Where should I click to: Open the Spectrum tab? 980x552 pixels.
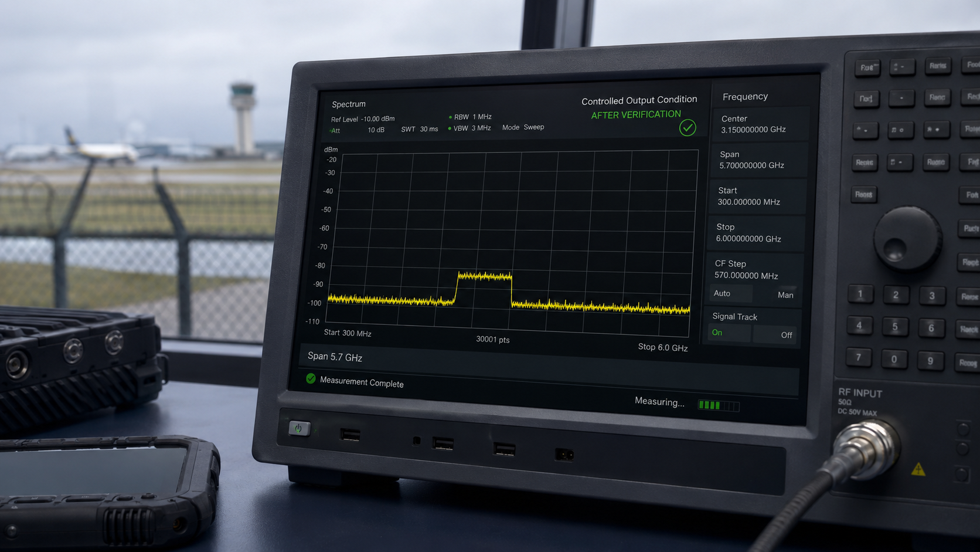pos(349,104)
